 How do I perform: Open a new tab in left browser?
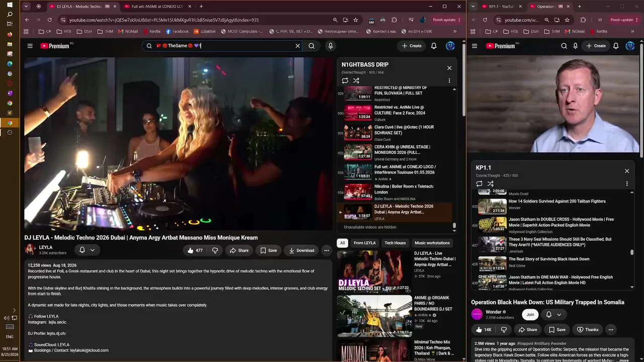coord(201,7)
